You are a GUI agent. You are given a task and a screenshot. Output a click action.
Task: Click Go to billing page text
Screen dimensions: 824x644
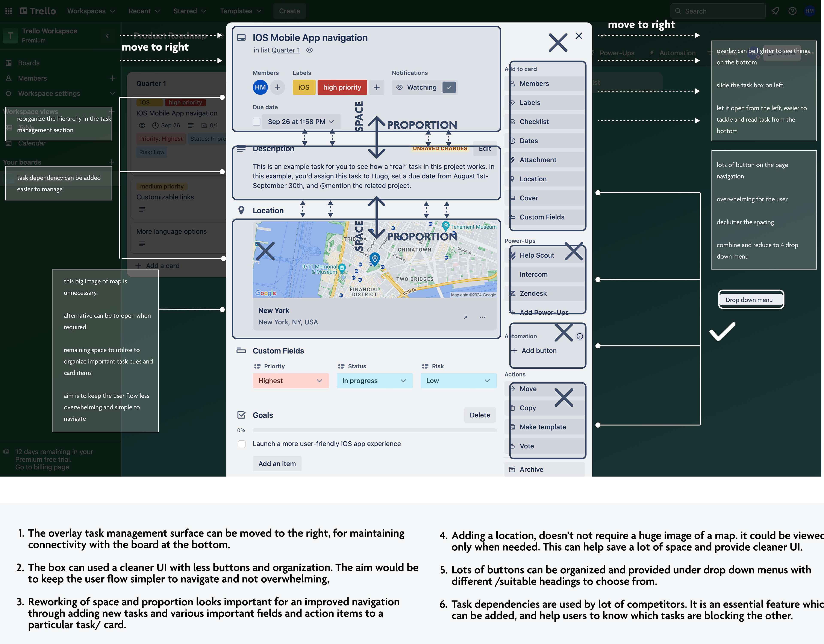point(42,467)
